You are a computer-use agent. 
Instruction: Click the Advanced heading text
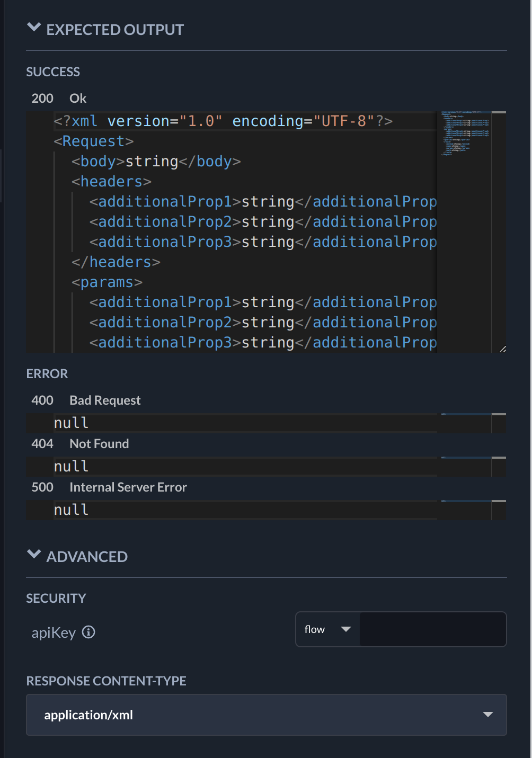click(x=87, y=557)
